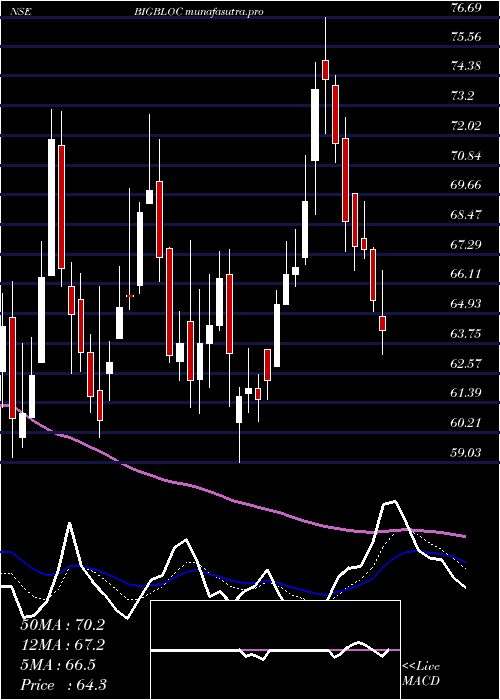This screenshot has width=500, height=700.
Task: Select the 64.93 price axis label
Action: 467,304
